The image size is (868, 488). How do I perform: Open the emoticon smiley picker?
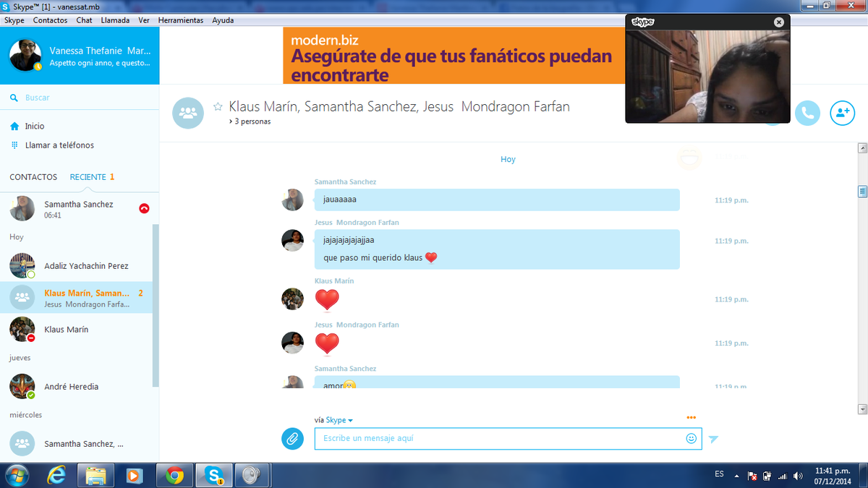pos(692,438)
